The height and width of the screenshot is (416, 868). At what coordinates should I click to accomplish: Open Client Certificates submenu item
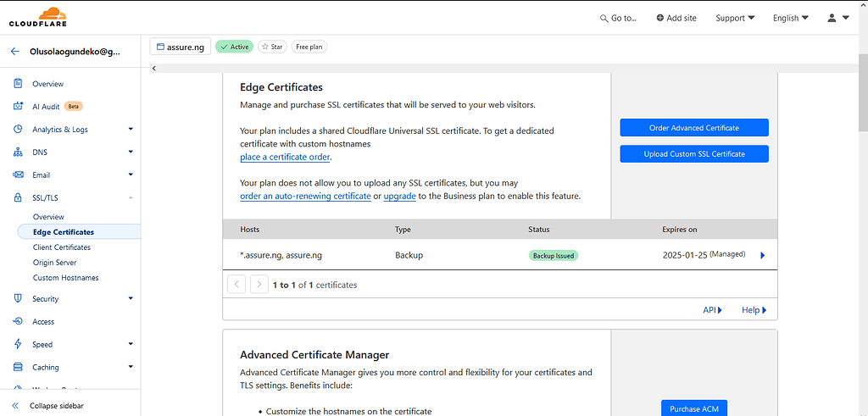click(x=62, y=247)
